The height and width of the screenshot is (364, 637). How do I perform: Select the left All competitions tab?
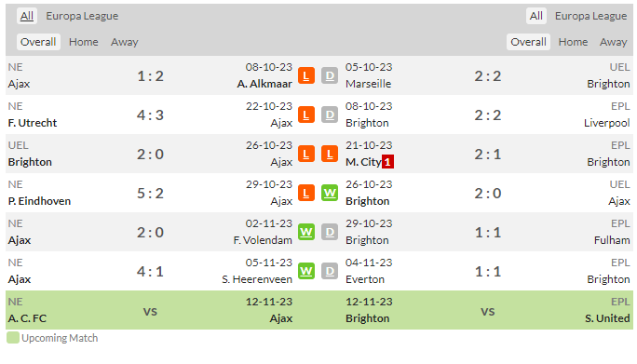tap(27, 16)
